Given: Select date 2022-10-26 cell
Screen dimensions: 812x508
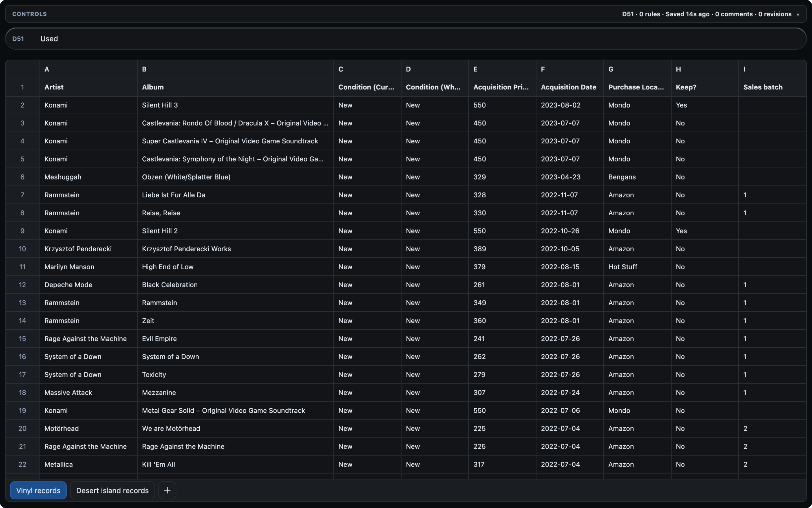Looking at the screenshot, I should 570,231.
